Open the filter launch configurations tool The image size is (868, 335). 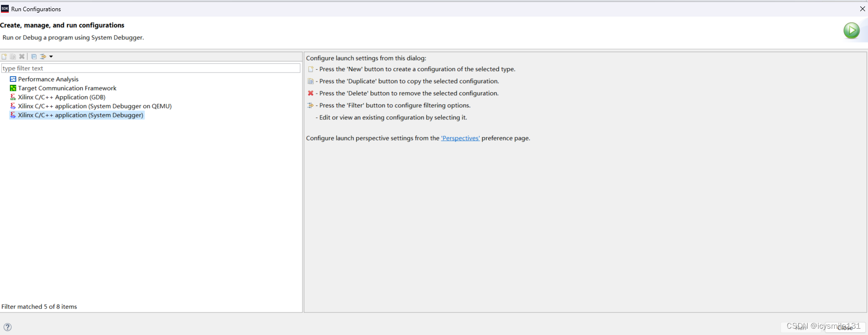click(x=43, y=57)
